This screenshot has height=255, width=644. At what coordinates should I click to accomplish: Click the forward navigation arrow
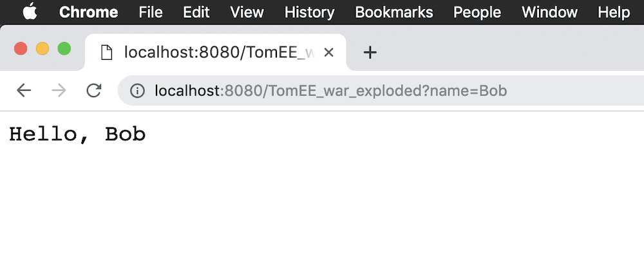point(59,91)
